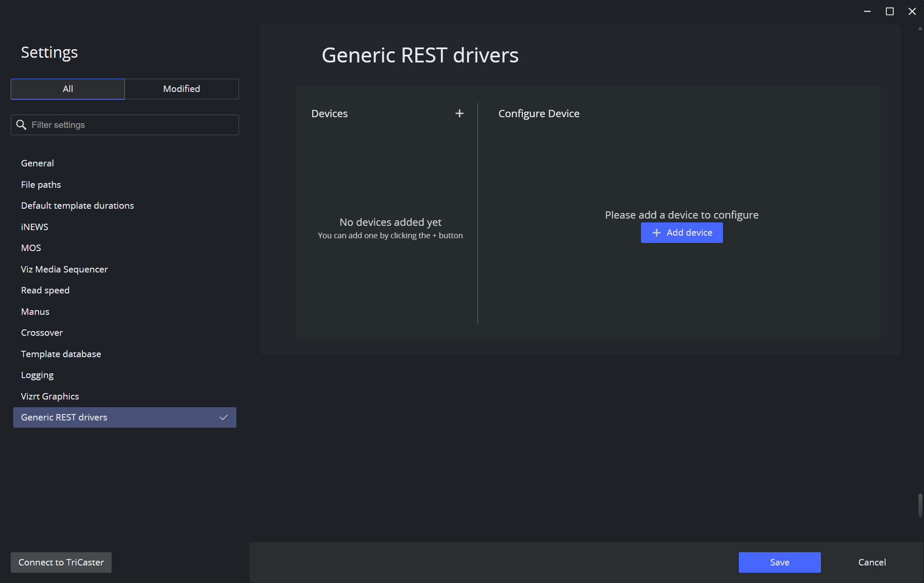Screen dimensions: 924x583
Task: Switch to the All tab
Action: 68,89
